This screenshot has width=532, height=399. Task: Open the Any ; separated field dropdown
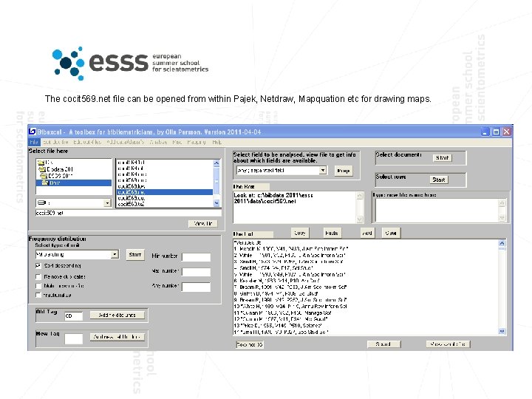pyautogui.click(x=323, y=170)
